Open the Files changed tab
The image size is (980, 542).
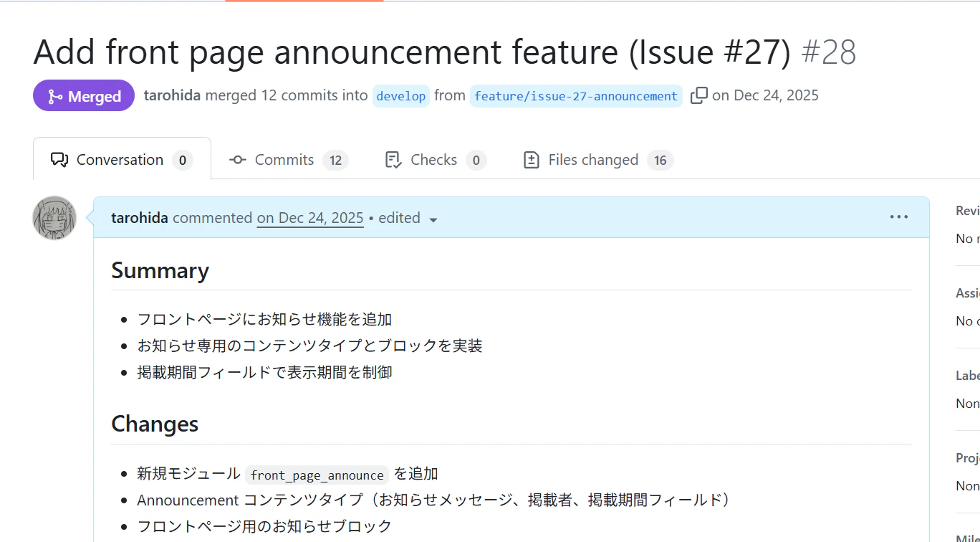tap(592, 159)
